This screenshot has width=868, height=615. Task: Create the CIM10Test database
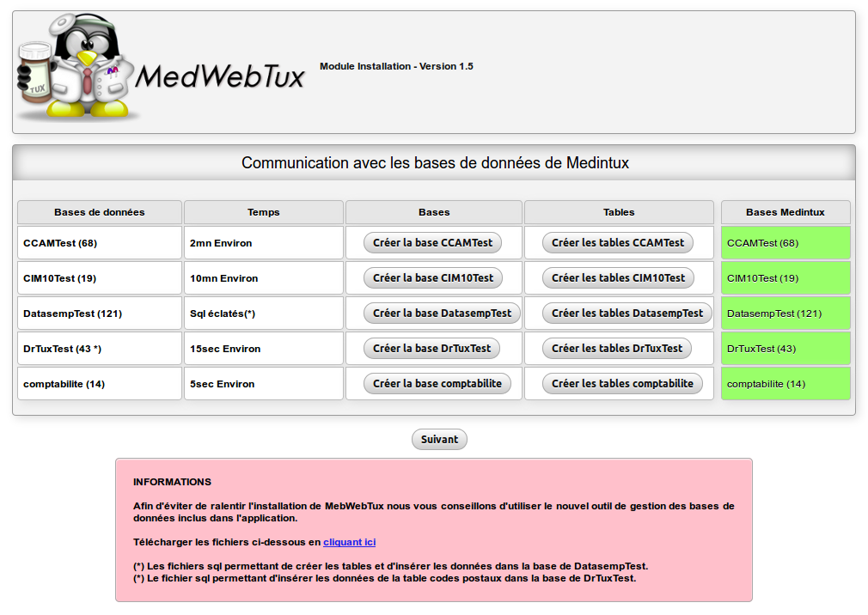433,278
